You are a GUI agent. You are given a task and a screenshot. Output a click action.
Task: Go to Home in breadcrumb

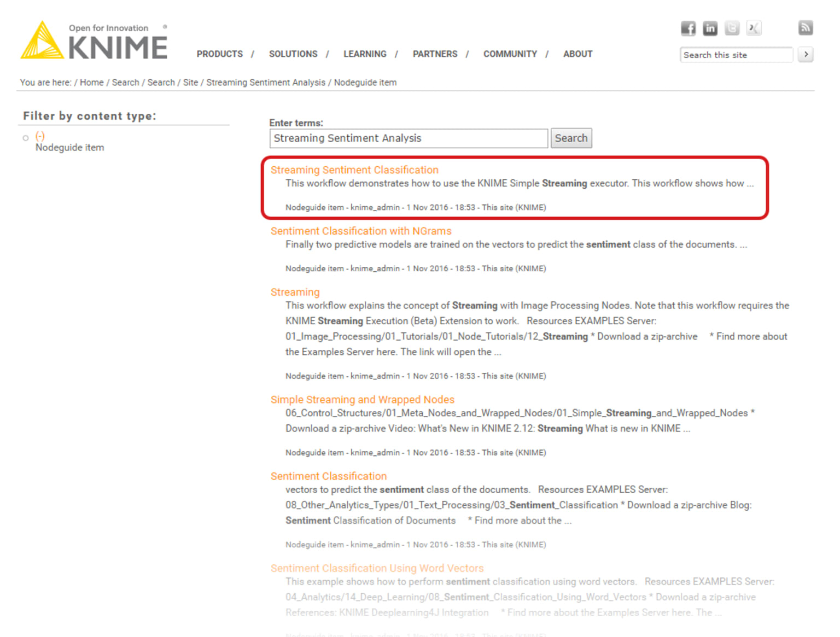(x=92, y=83)
